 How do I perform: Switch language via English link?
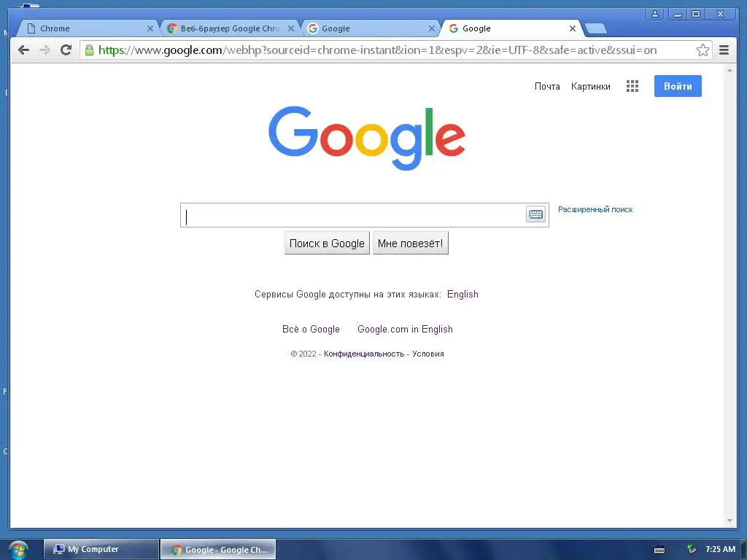(462, 295)
